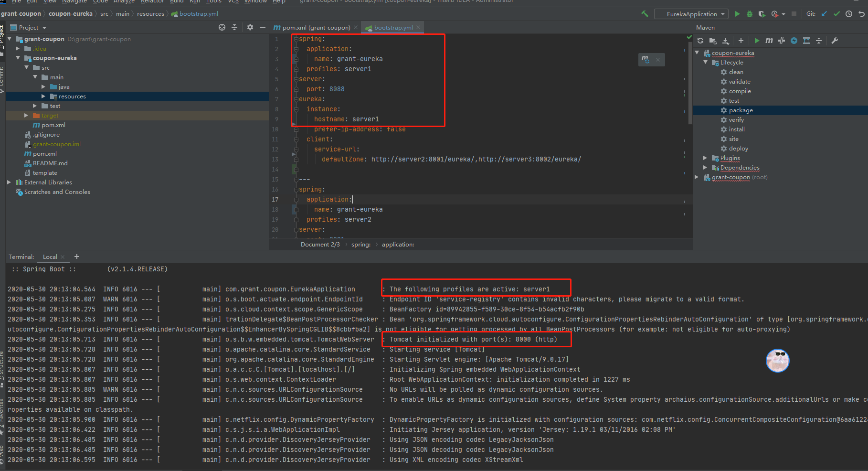Image resolution: width=868 pixels, height=471 pixels.
Task: Locate current file in Project view (crosshair)
Action: click(x=222, y=27)
